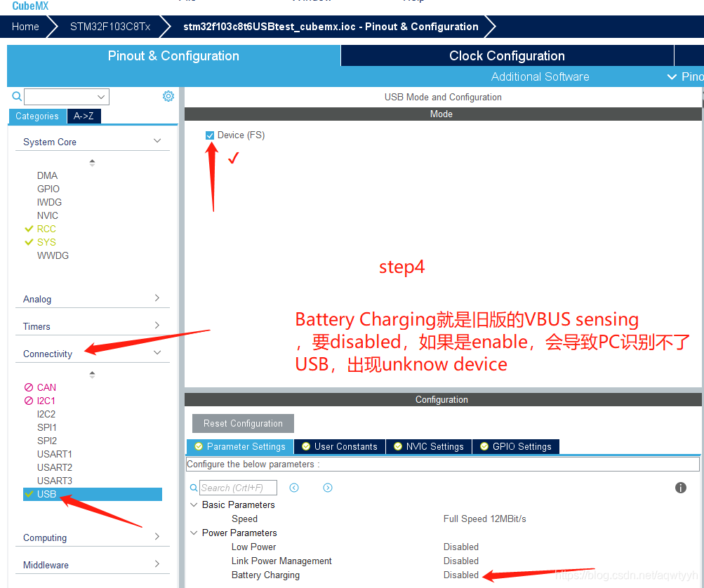Switch to Clock Configuration tab
Viewport: 704px width, 588px height.
click(507, 55)
